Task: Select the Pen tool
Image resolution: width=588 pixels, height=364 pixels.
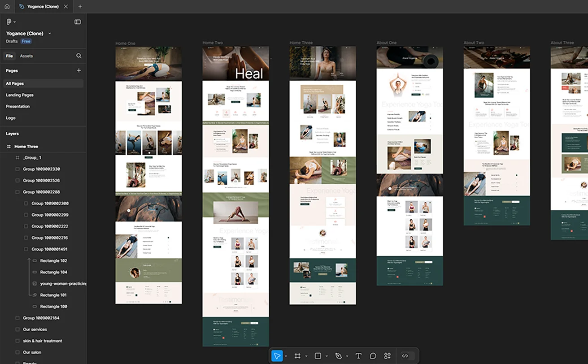Action: (x=338, y=356)
